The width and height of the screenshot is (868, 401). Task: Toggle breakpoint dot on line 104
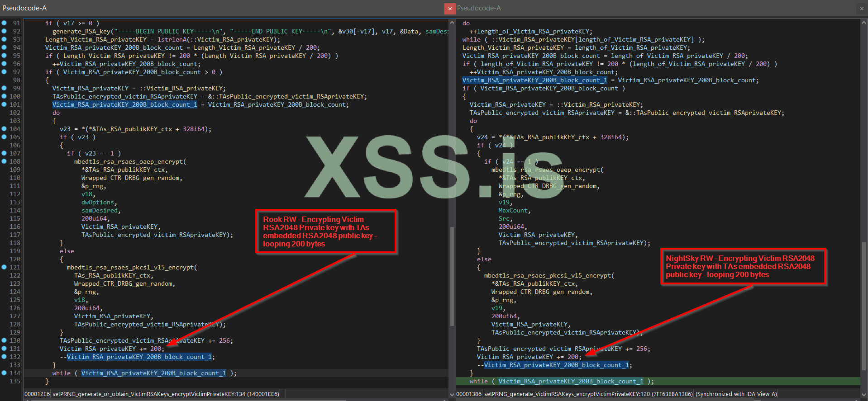[4, 129]
